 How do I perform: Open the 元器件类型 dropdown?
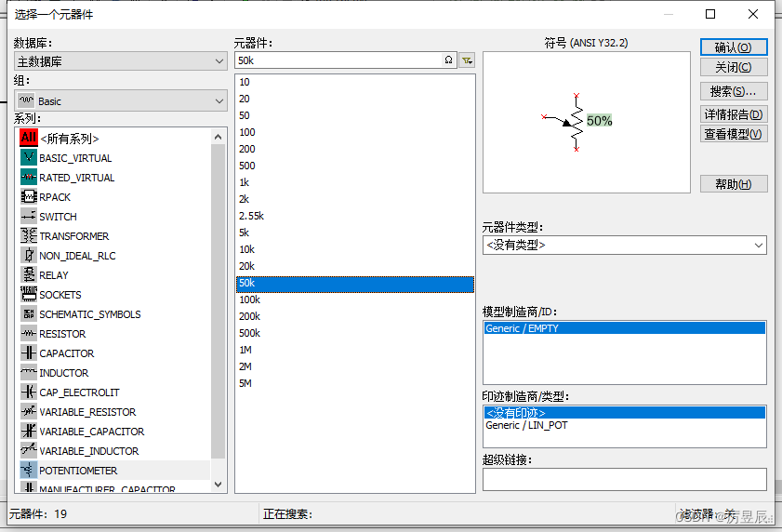[x=624, y=246]
